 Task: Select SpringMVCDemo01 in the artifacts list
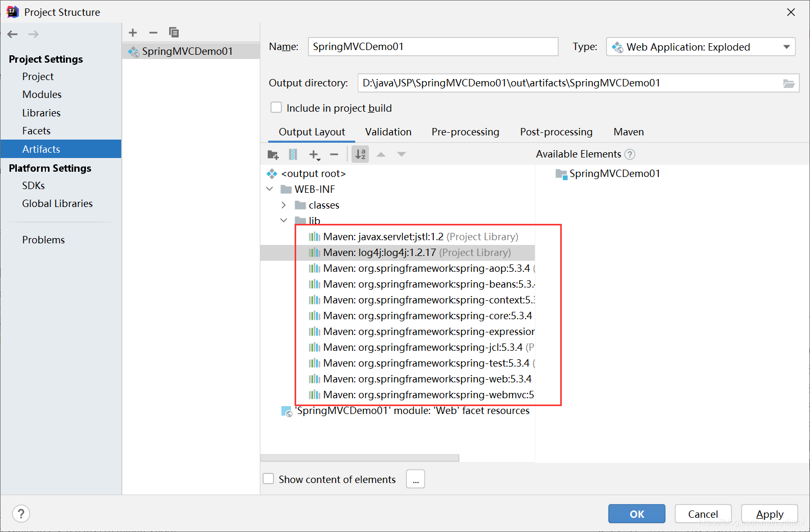pos(191,51)
